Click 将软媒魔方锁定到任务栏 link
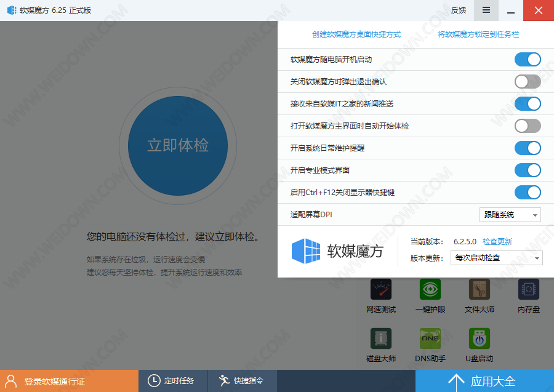Screen dimensions: 554x392 pos(478,34)
